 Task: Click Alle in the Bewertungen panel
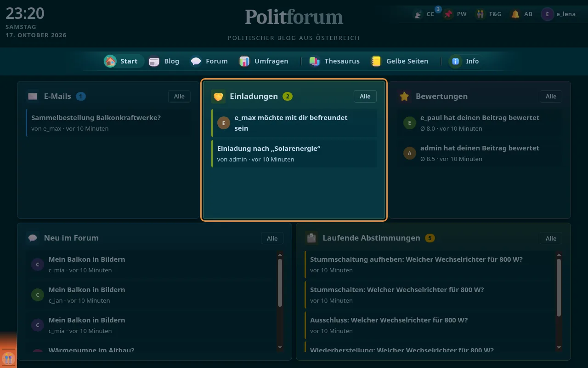551,97
